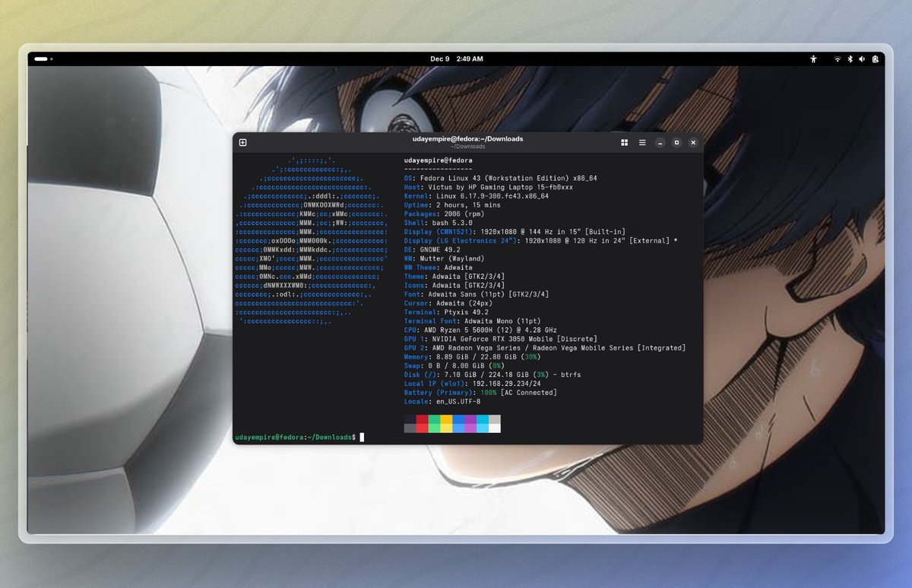Click the purple color block in terminal palette
The image size is (912, 588).
[470, 424]
